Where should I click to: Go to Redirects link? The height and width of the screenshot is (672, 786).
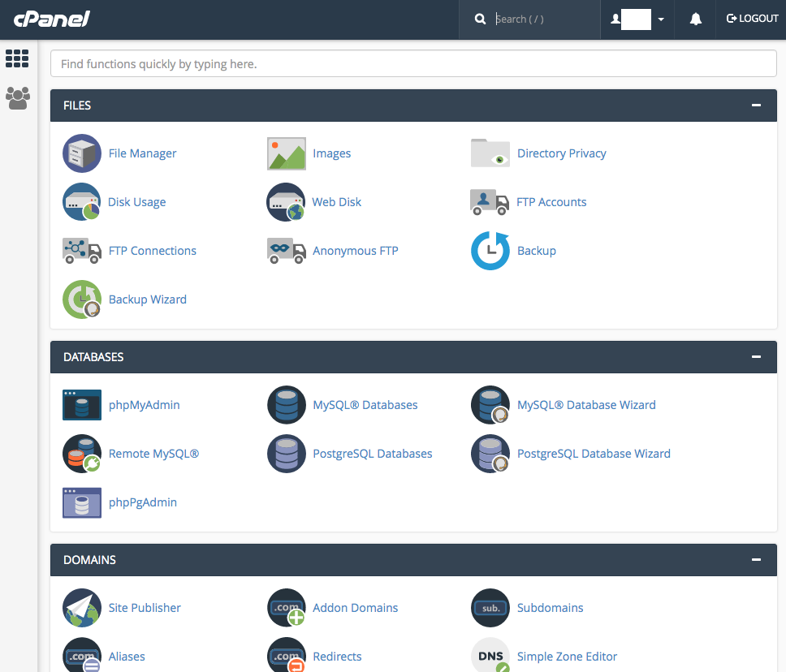click(337, 657)
